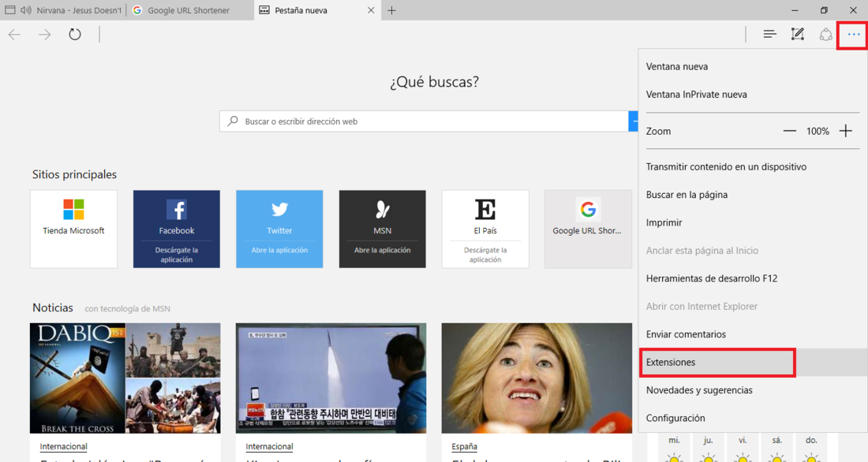Click magnifier icon in search box
Viewport: 868px width, 462px height.
[233, 121]
